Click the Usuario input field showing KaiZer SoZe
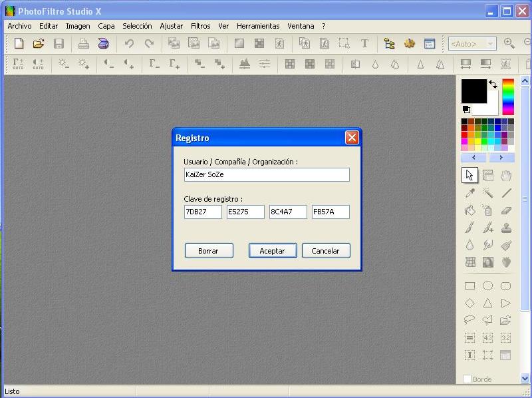The image size is (532, 398). tap(266, 174)
